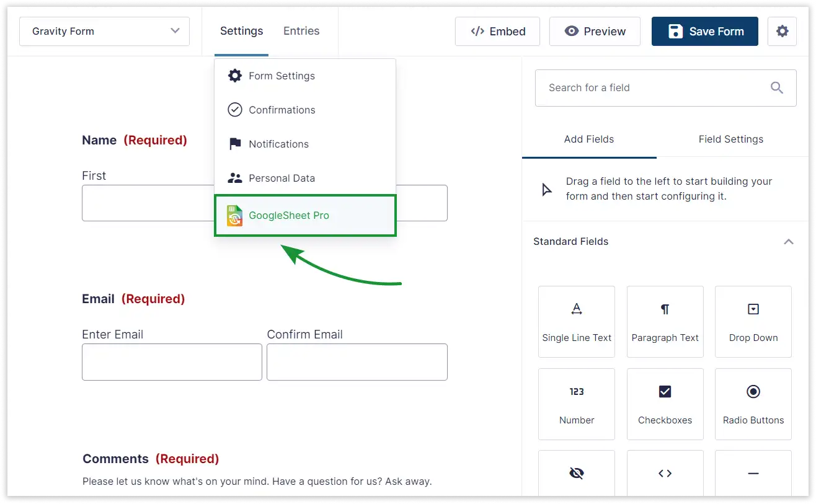Add the HTML field with code brackets icon
The width and height of the screenshot is (816, 504).
(665, 474)
